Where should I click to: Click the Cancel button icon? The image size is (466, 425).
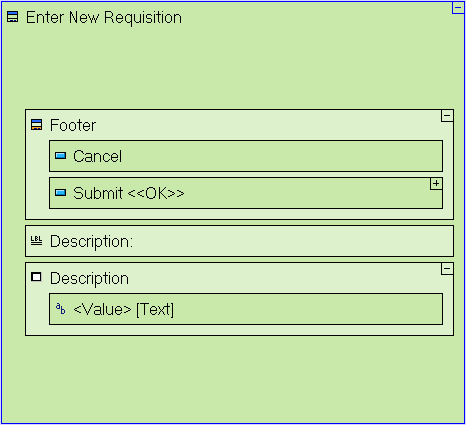pyautogui.click(x=60, y=156)
